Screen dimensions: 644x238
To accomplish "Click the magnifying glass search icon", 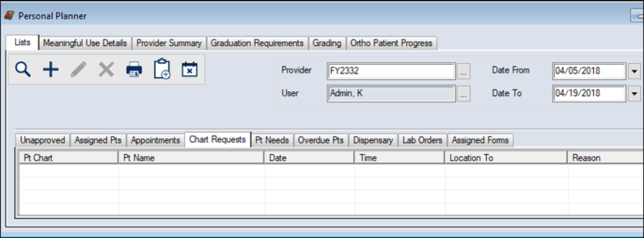I will [23, 69].
